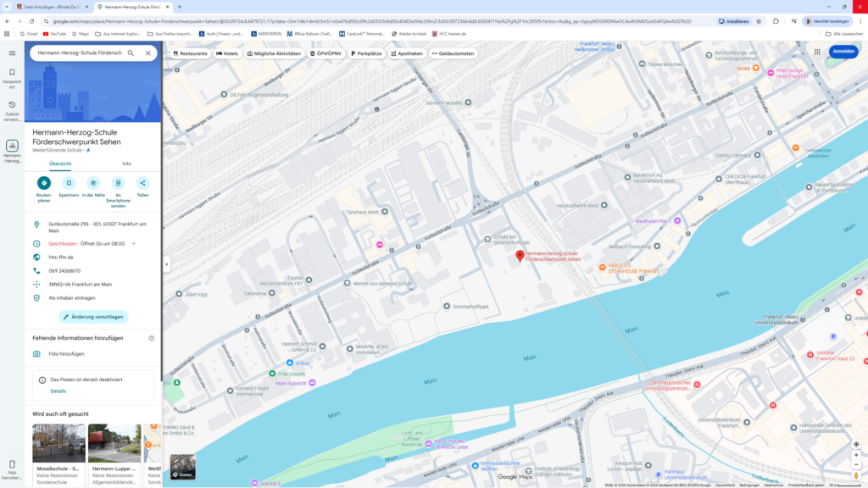Toggle the Ebenen map layers view

(x=183, y=467)
